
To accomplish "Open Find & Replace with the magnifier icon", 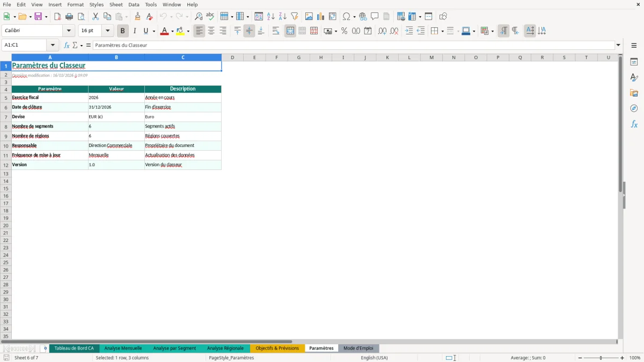I will [x=199, y=17].
